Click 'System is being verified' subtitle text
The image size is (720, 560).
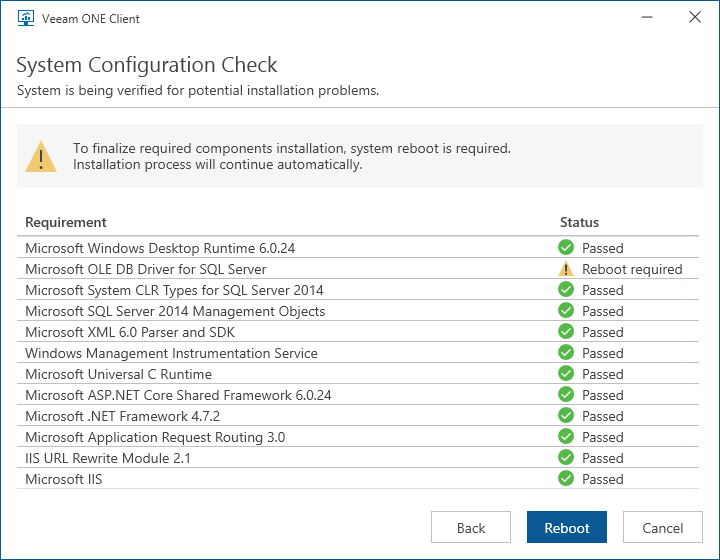point(198,90)
